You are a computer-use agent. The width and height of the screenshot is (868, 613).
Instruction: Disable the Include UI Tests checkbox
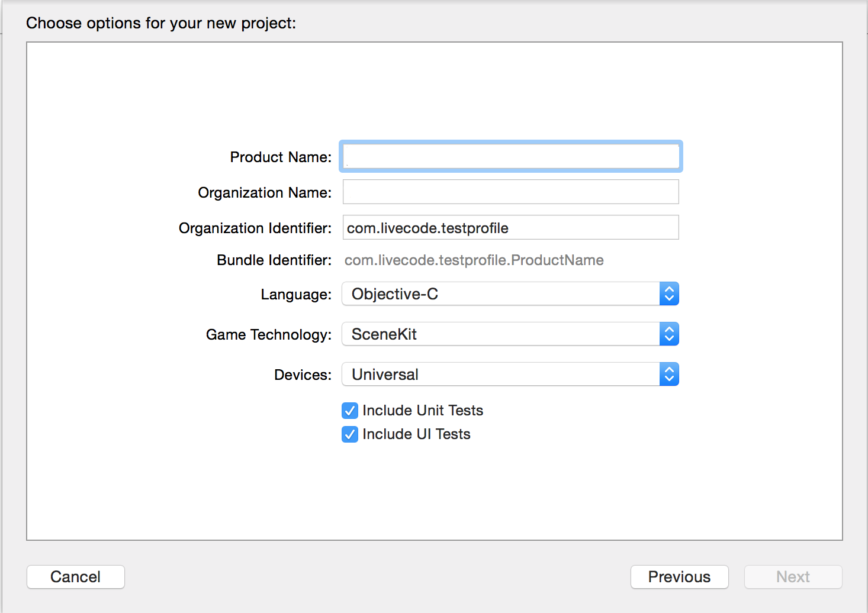click(350, 434)
